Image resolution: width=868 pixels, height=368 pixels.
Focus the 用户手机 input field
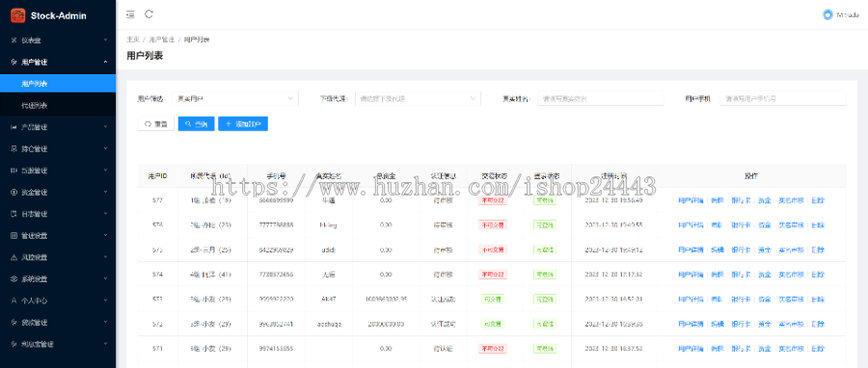click(x=783, y=98)
